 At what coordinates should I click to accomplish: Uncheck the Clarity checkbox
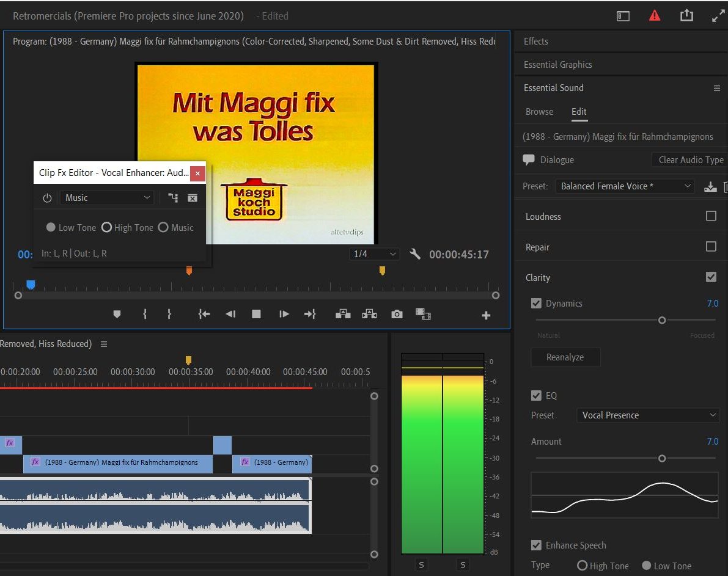(x=711, y=277)
